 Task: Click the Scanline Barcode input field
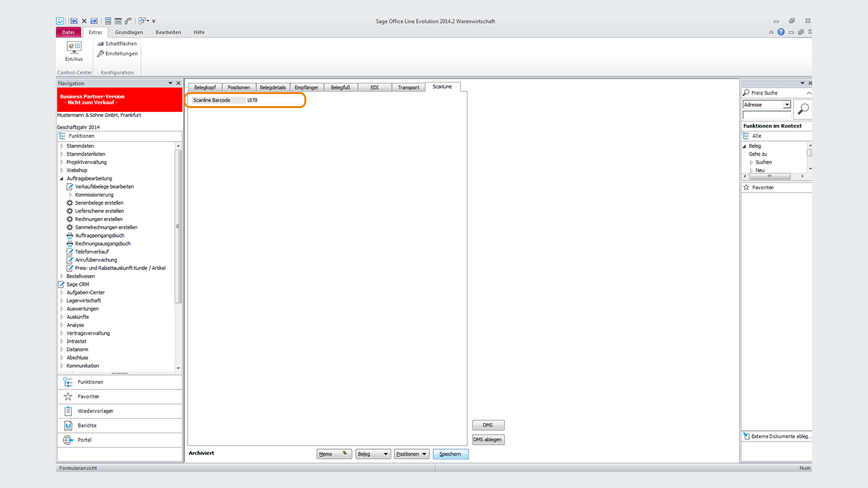pyautogui.click(x=274, y=100)
